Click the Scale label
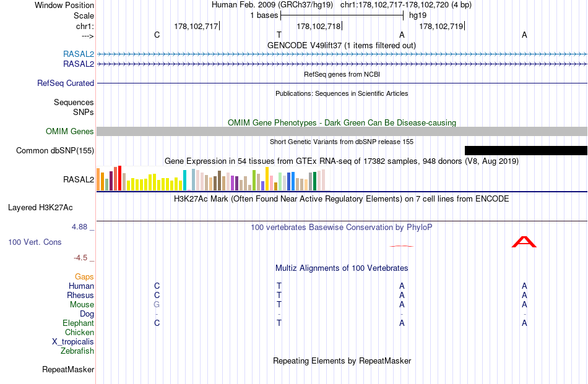Screen dimensions: 588x384 tap(84, 15)
